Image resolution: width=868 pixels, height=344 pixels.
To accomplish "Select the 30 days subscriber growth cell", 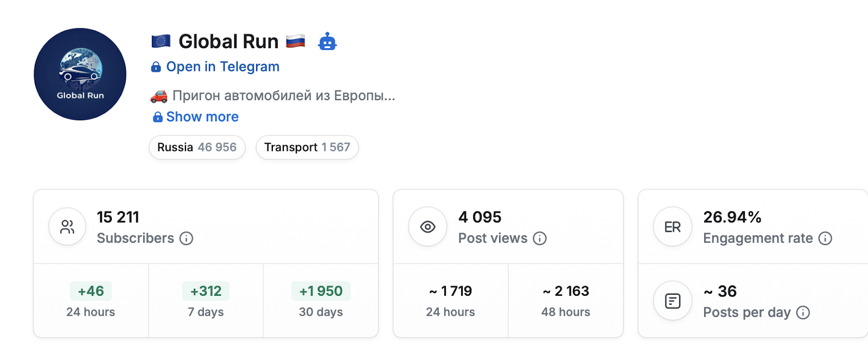I will pos(321,301).
